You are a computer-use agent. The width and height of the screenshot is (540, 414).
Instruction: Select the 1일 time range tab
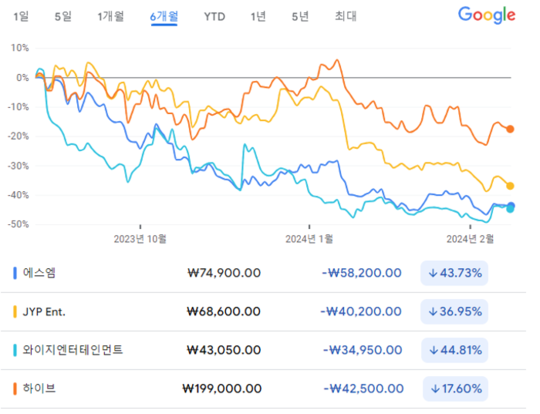coord(21,16)
